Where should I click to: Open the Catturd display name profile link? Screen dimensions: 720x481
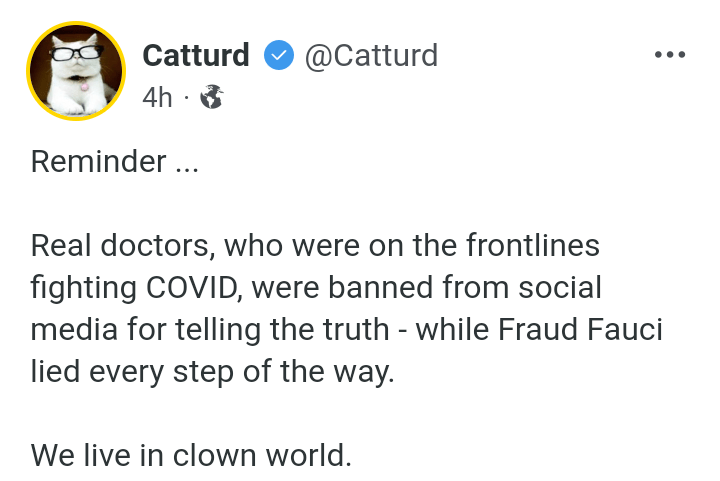[x=196, y=56]
